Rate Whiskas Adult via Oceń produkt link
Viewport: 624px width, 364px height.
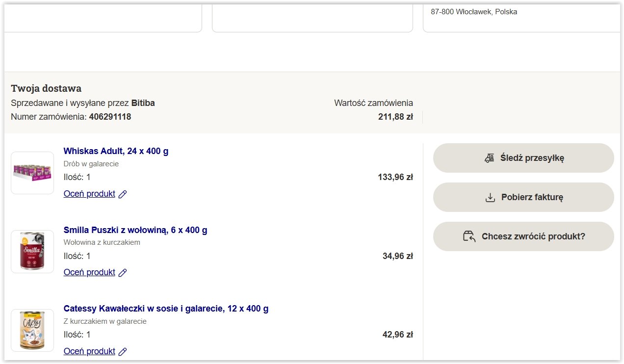point(89,194)
